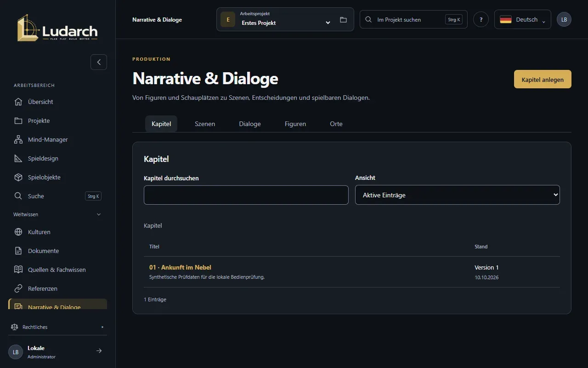Click the Referenzen link icon
Image resolution: width=588 pixels, height=368 pixels.
(x=18, y=288)
